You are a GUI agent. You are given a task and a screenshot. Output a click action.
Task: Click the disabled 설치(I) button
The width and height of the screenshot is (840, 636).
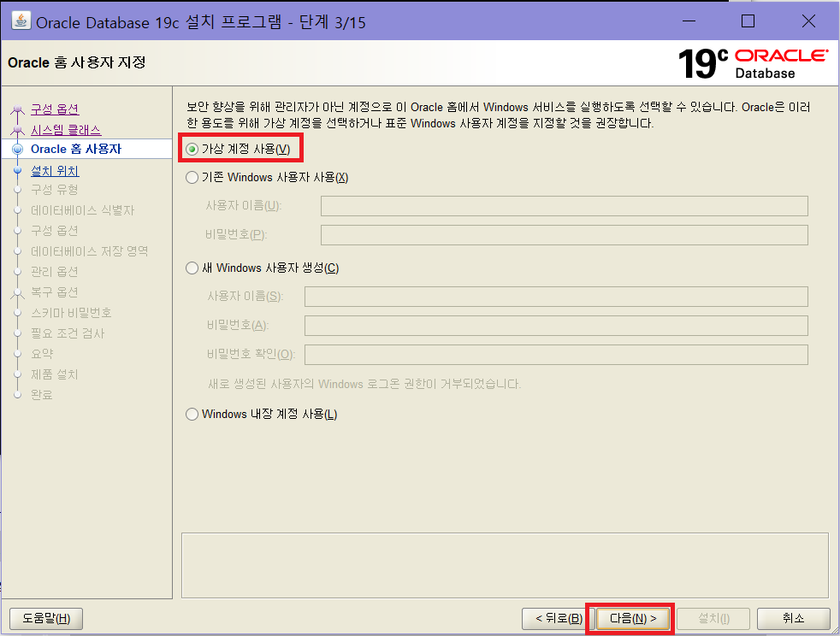pos(713,619)
